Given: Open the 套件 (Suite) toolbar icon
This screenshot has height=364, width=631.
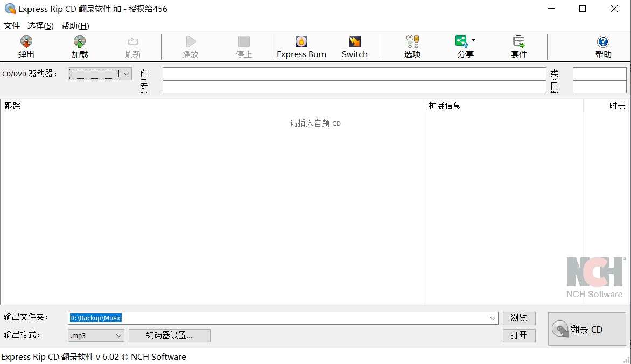Looking at the screenshot, I should point(518,47).
